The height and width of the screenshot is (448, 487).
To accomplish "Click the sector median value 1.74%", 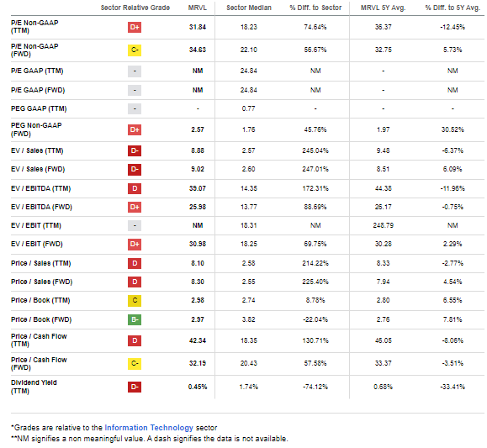I will [248, 387].
